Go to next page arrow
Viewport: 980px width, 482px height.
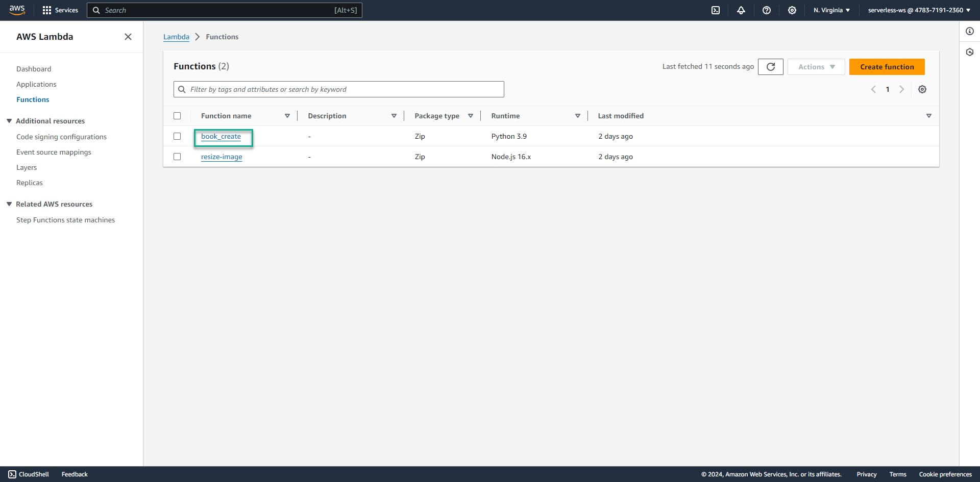(902, 89)
